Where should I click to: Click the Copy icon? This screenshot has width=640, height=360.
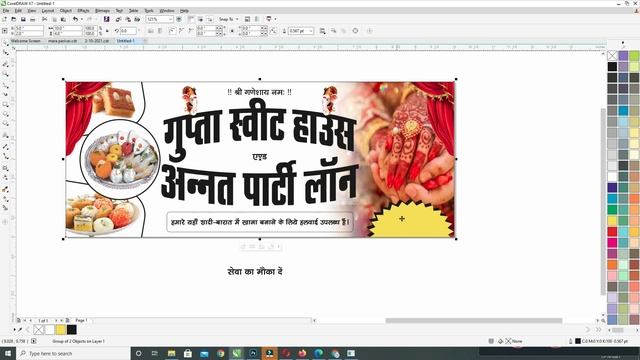54,19
